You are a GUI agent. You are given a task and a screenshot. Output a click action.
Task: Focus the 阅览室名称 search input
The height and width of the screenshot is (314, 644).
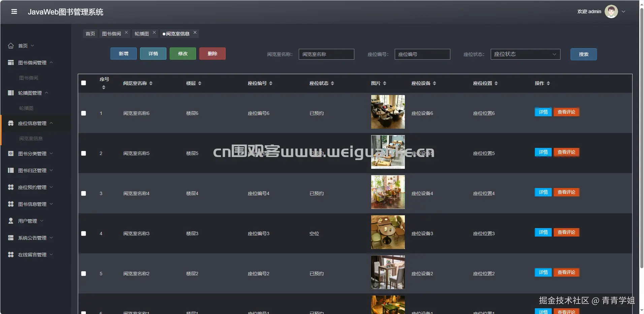(326, 54)
